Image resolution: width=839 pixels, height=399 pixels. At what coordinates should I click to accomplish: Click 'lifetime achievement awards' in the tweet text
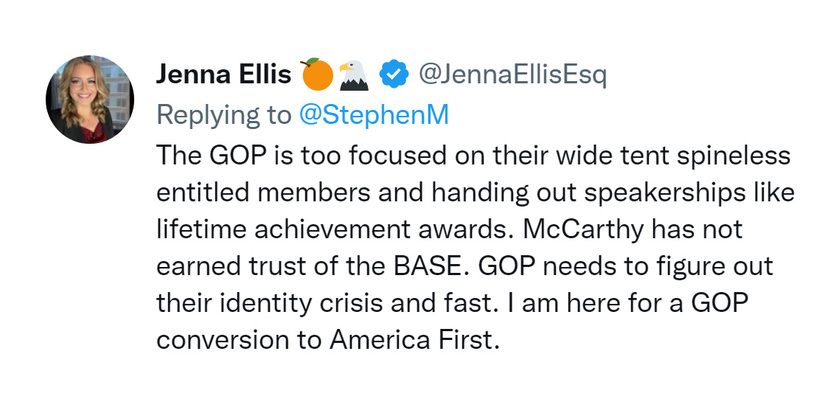(336, 230)
